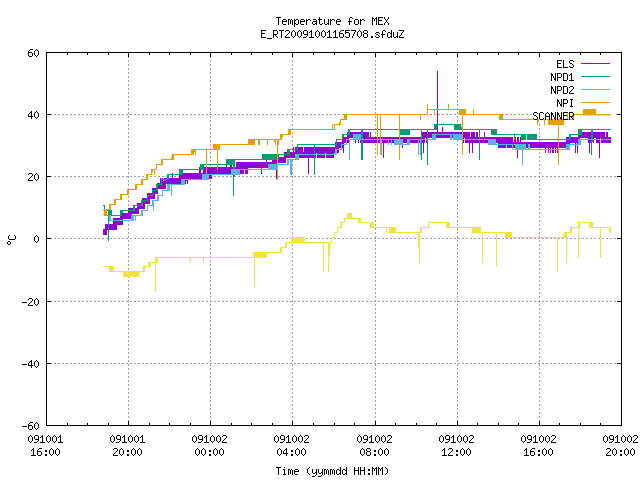Click the 091002 04:00 x-axis tick label
Viewport: 640px width, 480px height.
click(x=291, y=446)
